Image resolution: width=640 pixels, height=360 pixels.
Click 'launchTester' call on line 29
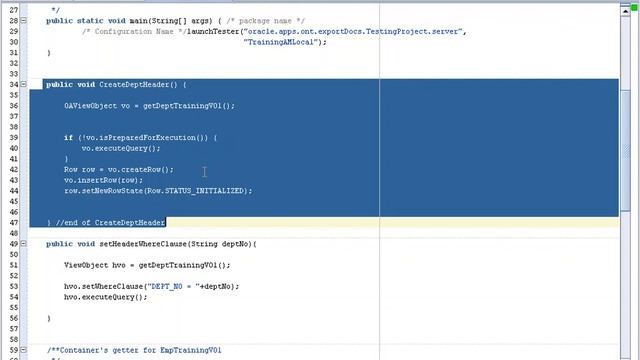click(x=213, y=31)
